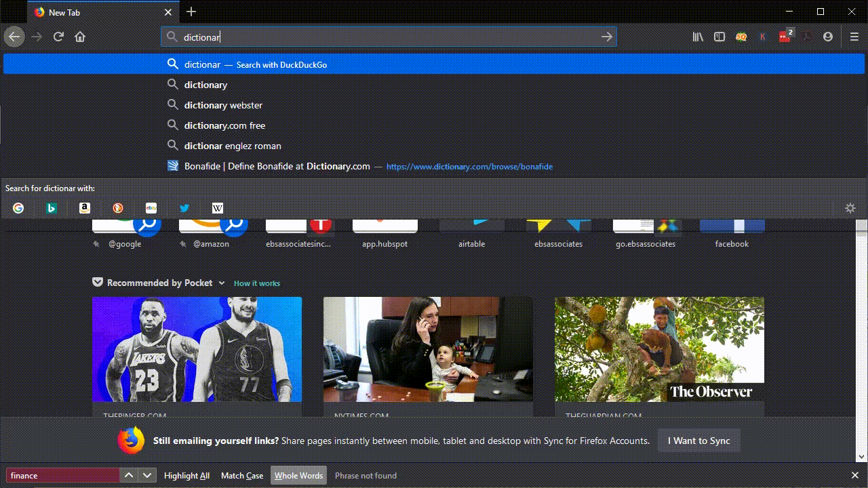Open the K extension icon
The height and width of the screenshot is (488, 868).
763,37
